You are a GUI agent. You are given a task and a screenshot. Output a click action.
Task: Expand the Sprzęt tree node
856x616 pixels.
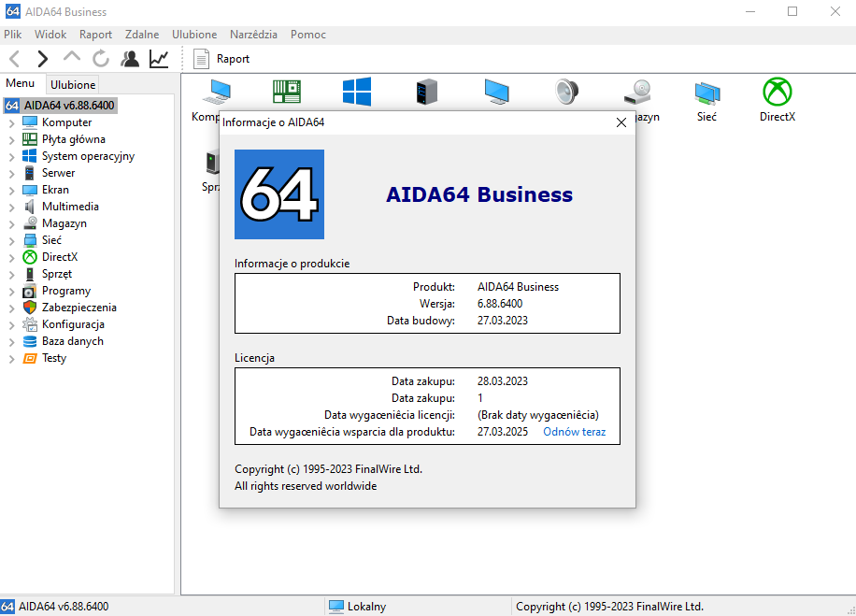click(x=11, y=275)
